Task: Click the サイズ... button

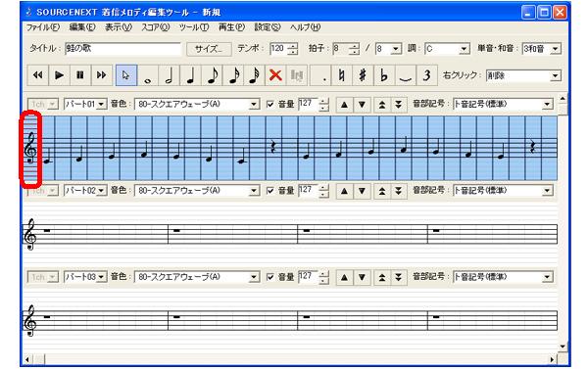Action: click(209, 49)
